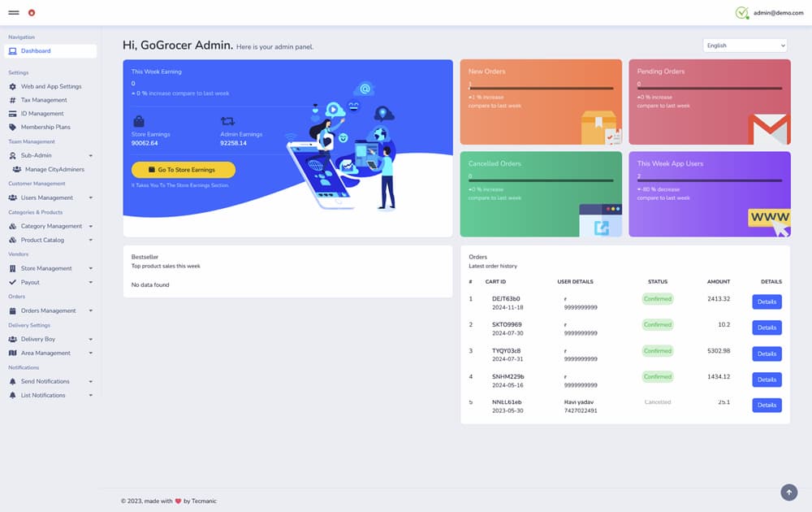The image size is (812, 512).
Task: Click the Store Management building icon
Action: (x=12, y=268)
